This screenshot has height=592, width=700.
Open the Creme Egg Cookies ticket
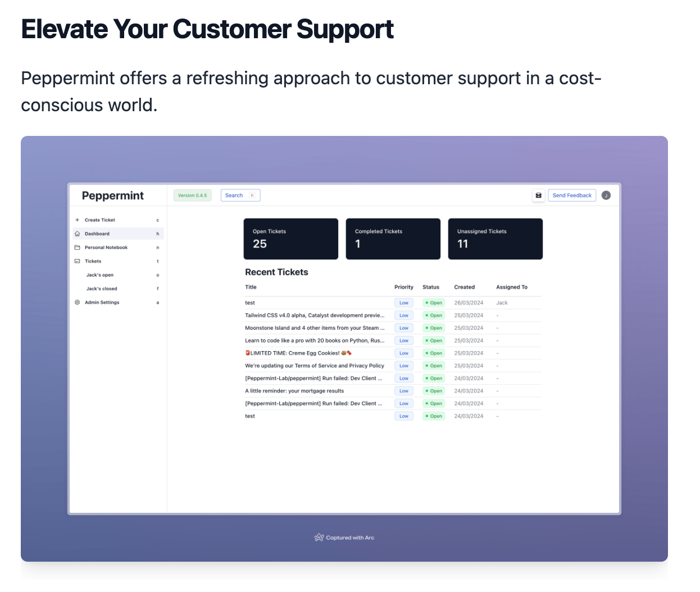(298, 353)
